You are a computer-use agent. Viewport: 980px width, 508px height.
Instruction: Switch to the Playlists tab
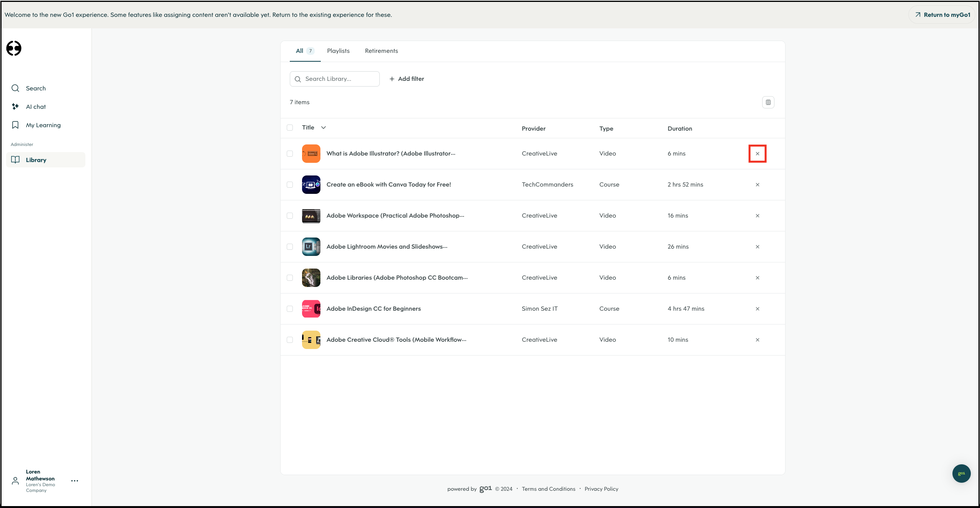click(338, 51)
